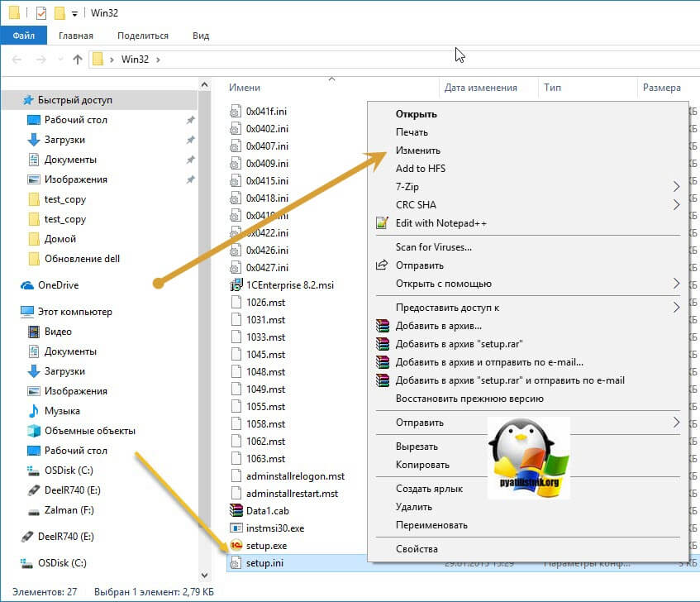Click the up-arrow navigation icon
Image resolution: width=700 pixels, height=602 pixels.
78,60
